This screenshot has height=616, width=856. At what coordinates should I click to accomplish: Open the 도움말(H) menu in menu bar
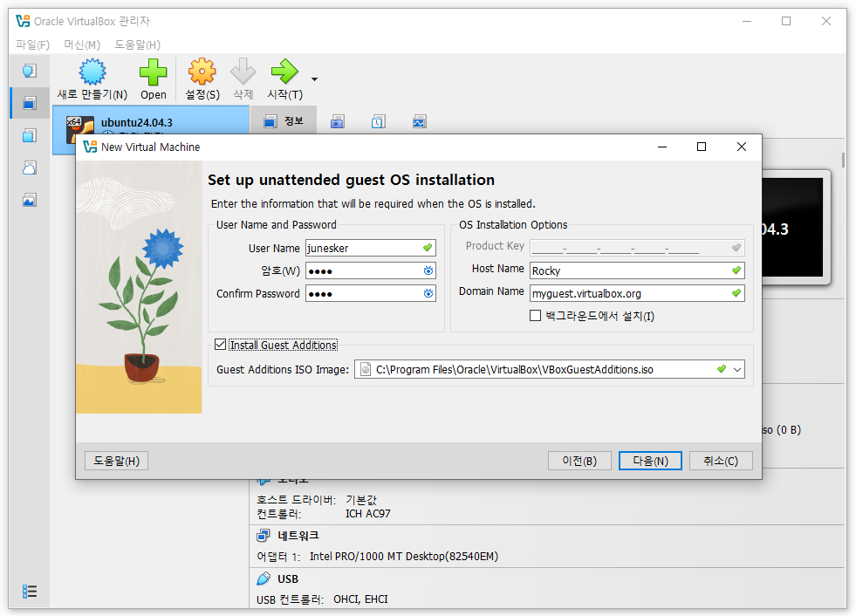pos(138,44)
